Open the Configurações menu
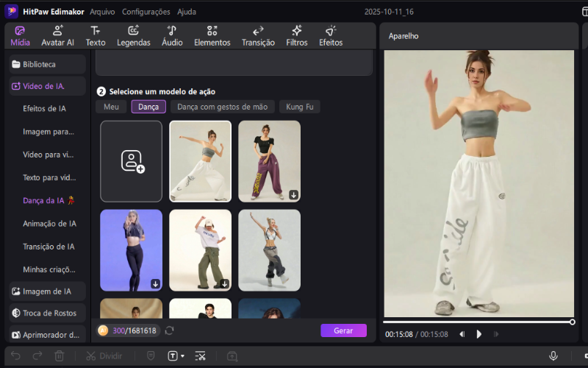 click(x=146, y=12)
